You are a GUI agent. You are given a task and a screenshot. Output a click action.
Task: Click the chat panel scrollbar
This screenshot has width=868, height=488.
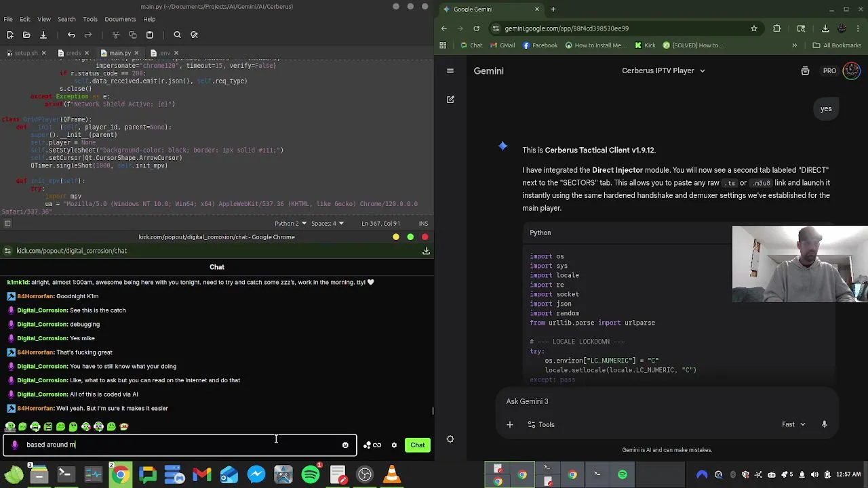pos(432,410)
